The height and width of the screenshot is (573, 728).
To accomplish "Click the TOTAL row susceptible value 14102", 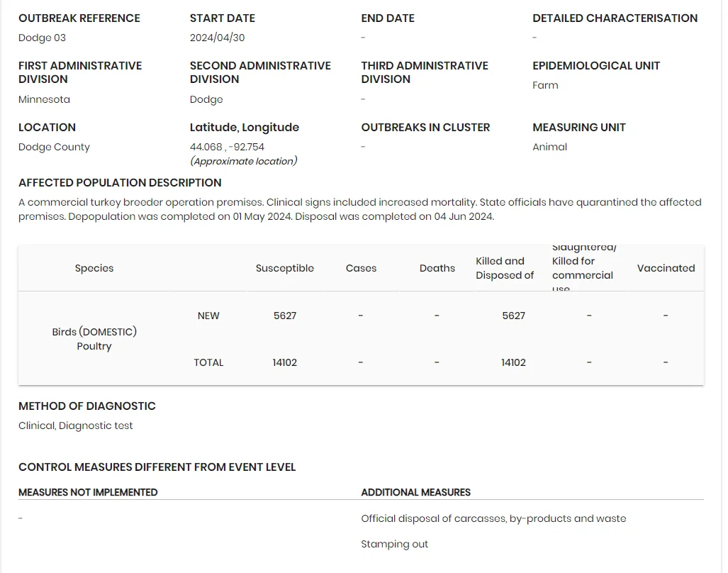I will (284, 362).
